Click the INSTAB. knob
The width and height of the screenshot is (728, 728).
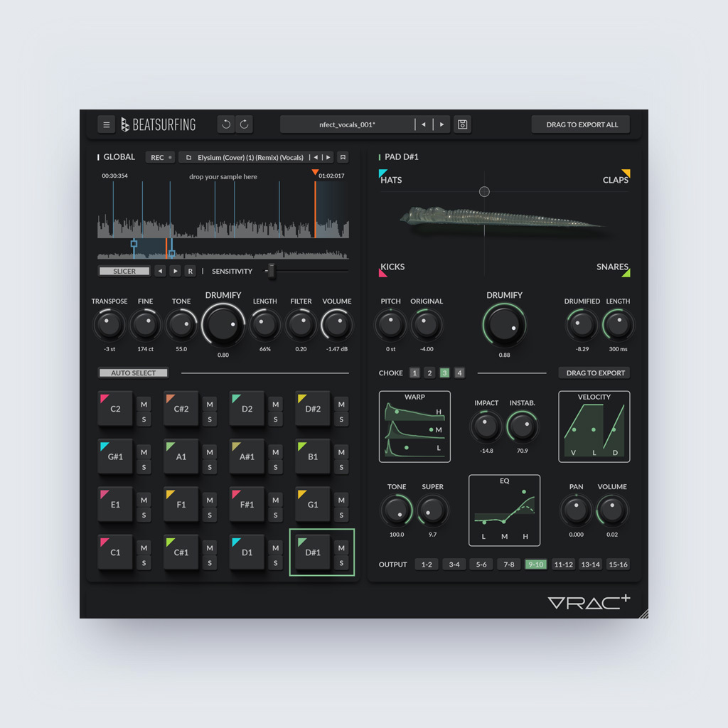coord(523,427)
